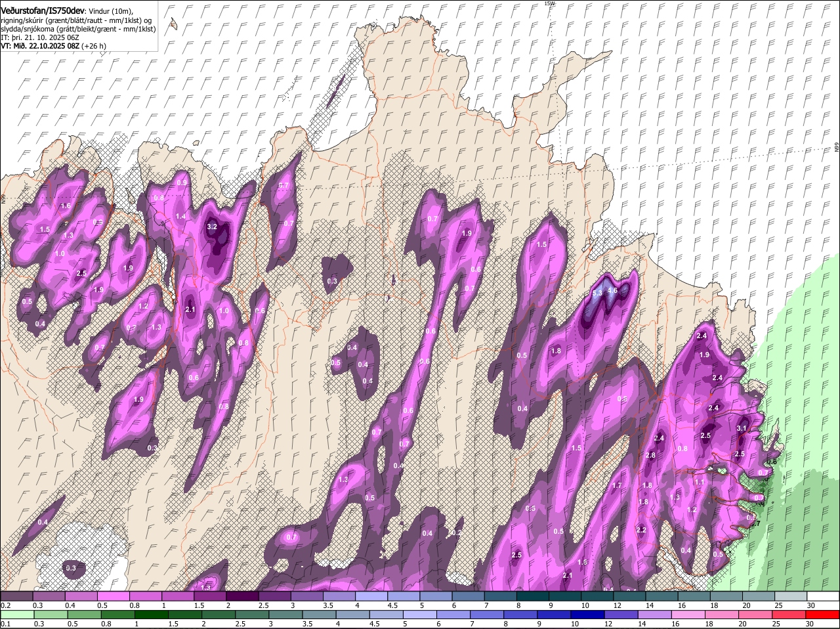Click the "4.6" precipitation value on the map
840x629 pixels.
613,290
